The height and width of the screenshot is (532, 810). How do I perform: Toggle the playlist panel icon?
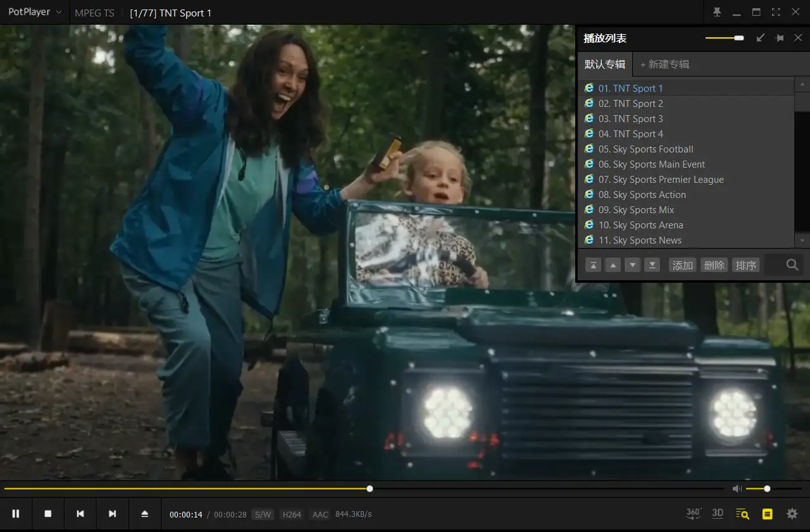(768, 514)
